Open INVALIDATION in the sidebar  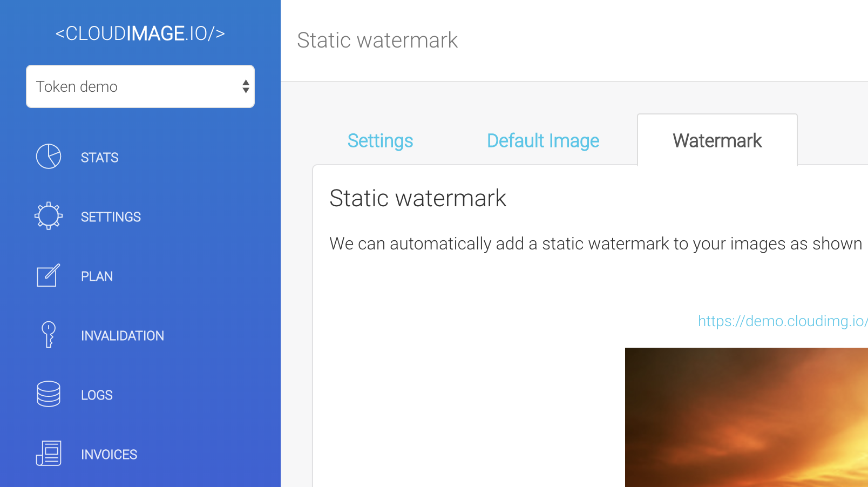click(x=123, y=336)
